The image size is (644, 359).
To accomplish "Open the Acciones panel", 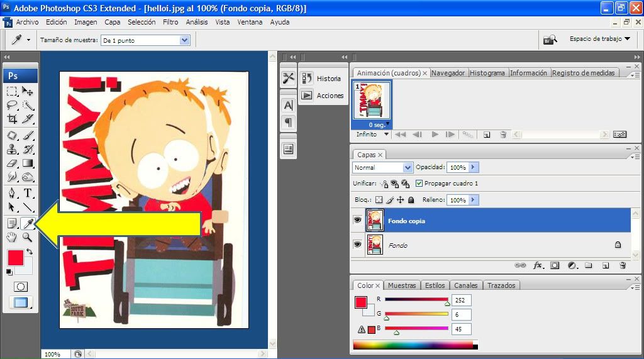I will coord(323,96).
